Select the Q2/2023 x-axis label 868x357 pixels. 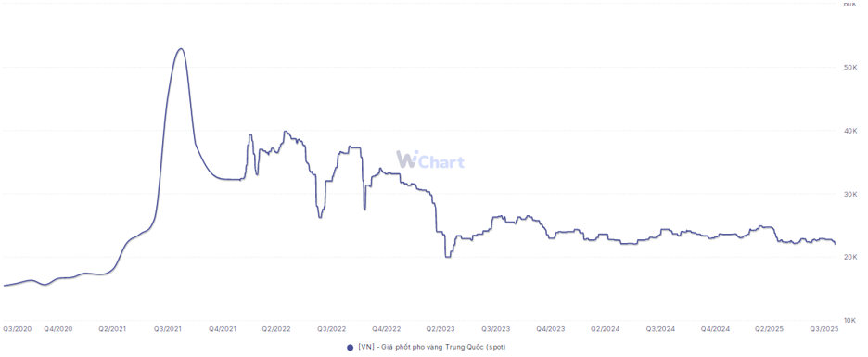[440, 328]
